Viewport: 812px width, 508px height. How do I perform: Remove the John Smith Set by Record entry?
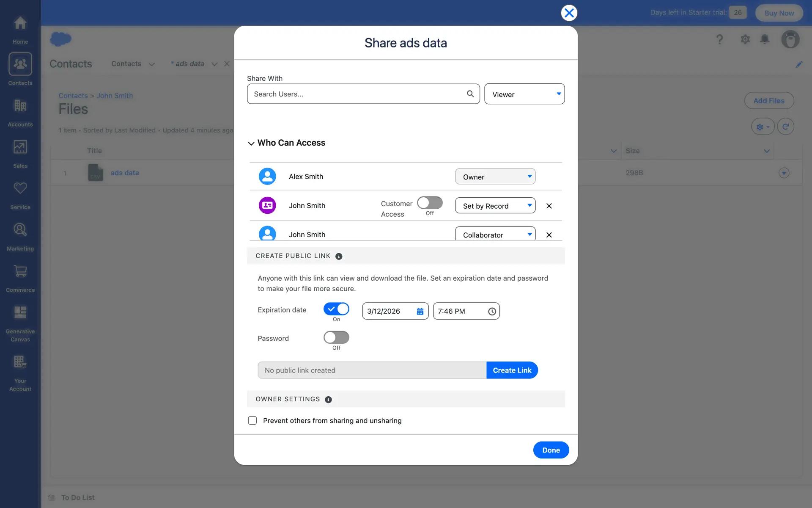coord(549,206)
